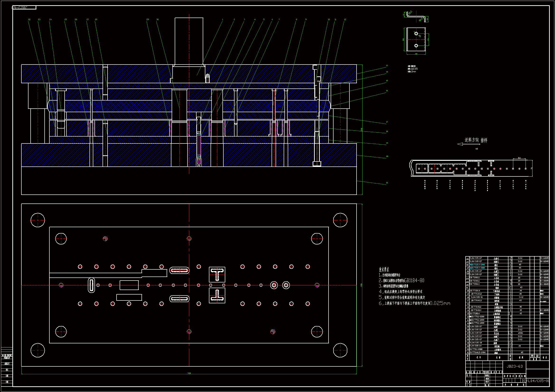This screenshot has width=555, height=392.
Task: Click the 720 width dimension text
Action: [x=189, y=373]
